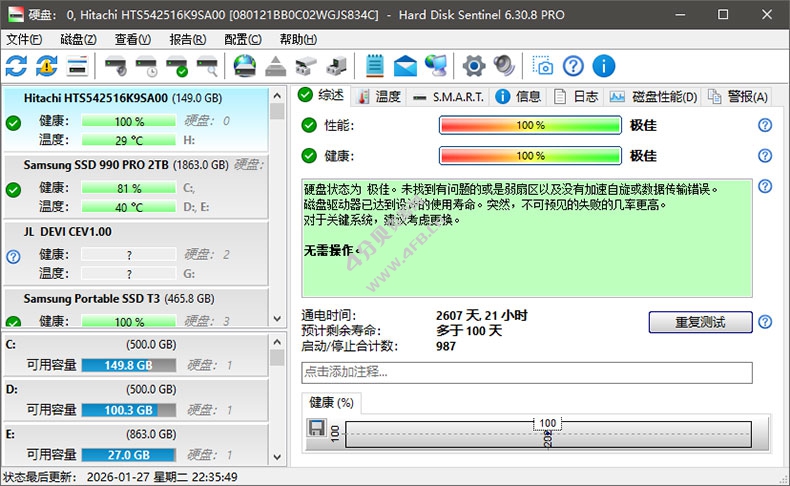Open the 帮助(H) menu
This screenshot has width=790, height=486.
(298, 39)
